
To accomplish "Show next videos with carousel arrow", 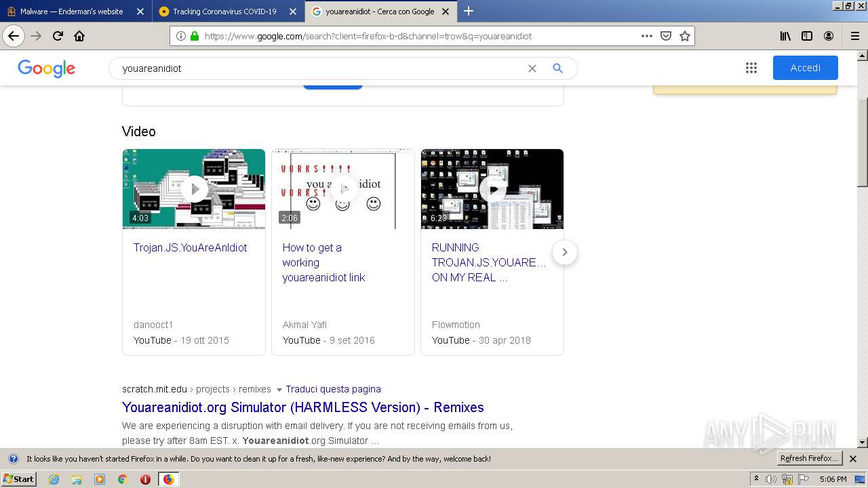I will [564, 252].
